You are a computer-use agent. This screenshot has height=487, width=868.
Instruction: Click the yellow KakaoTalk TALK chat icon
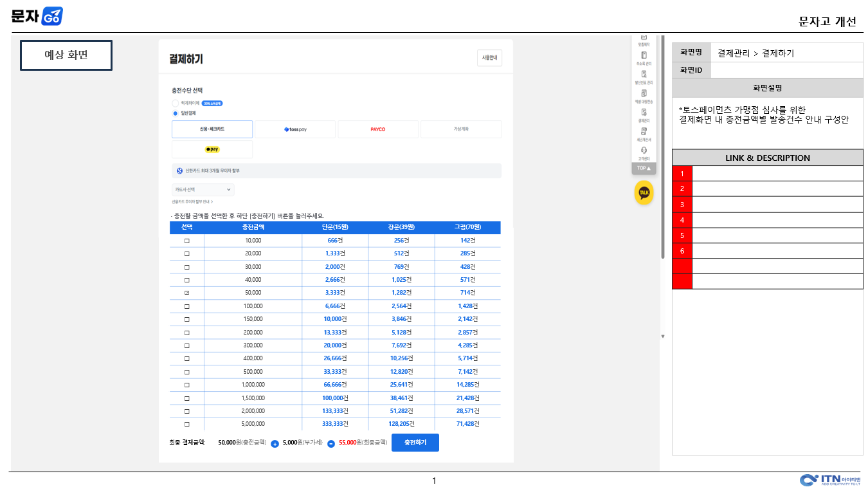pos(644,192)
